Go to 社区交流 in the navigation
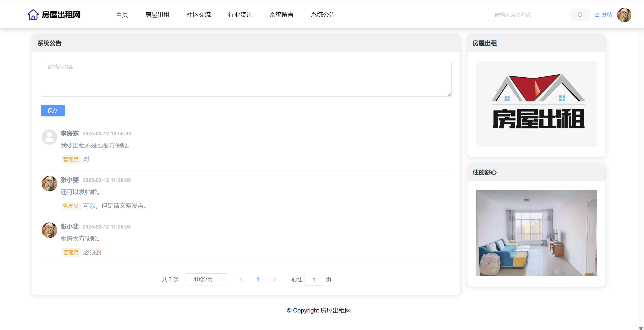This screenshot has height=330, width=644. (199, 15)
